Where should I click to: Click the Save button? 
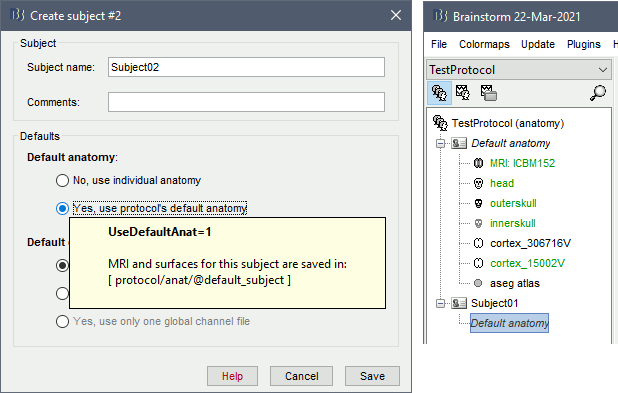pyautogui.click(x=372, y=376)
